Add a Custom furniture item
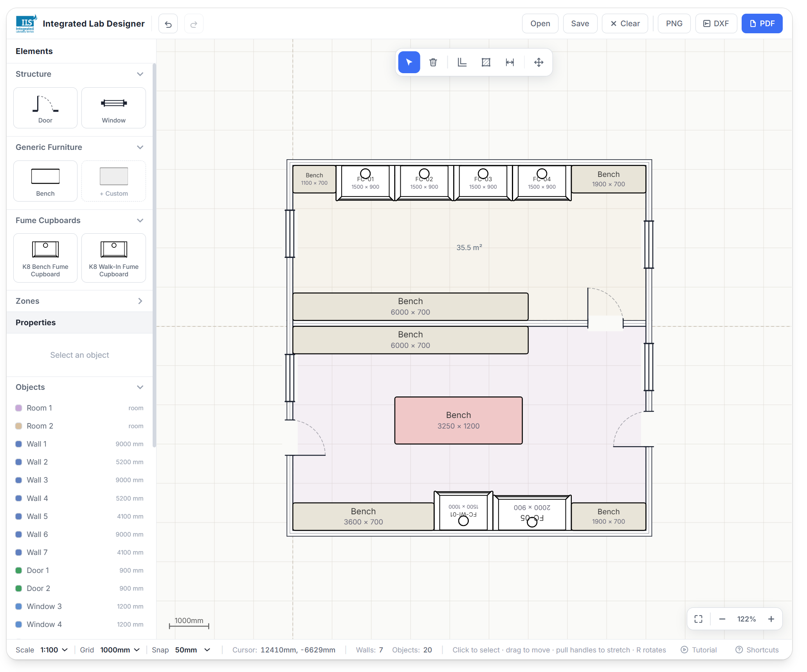 coord(113,181)
